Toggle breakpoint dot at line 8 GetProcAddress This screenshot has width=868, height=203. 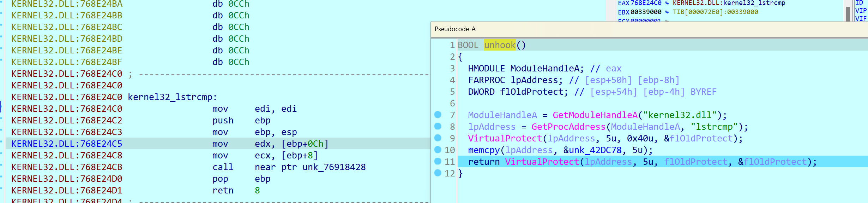438,126
